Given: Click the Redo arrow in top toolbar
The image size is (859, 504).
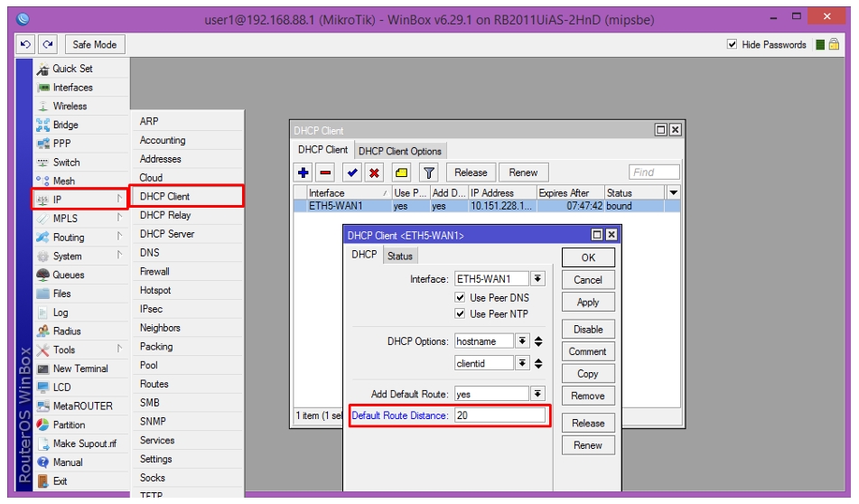Looking at the screenshot, I should tap(48, 44).
